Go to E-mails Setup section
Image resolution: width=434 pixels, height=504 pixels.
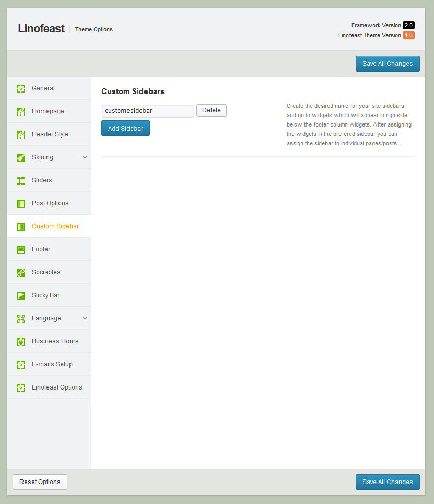click(52, 364)
